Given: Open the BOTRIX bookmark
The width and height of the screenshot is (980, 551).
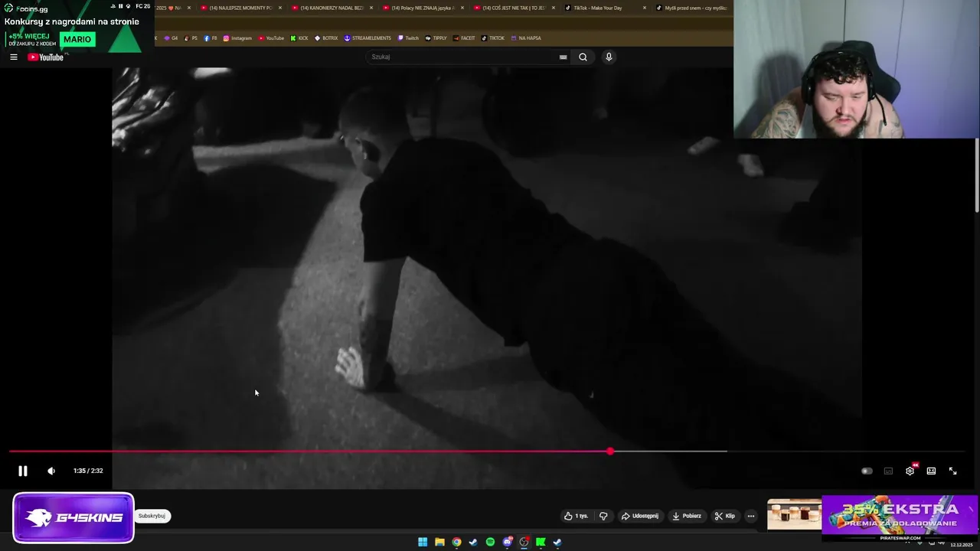Looking at the screenshot, I should [326, 37].
